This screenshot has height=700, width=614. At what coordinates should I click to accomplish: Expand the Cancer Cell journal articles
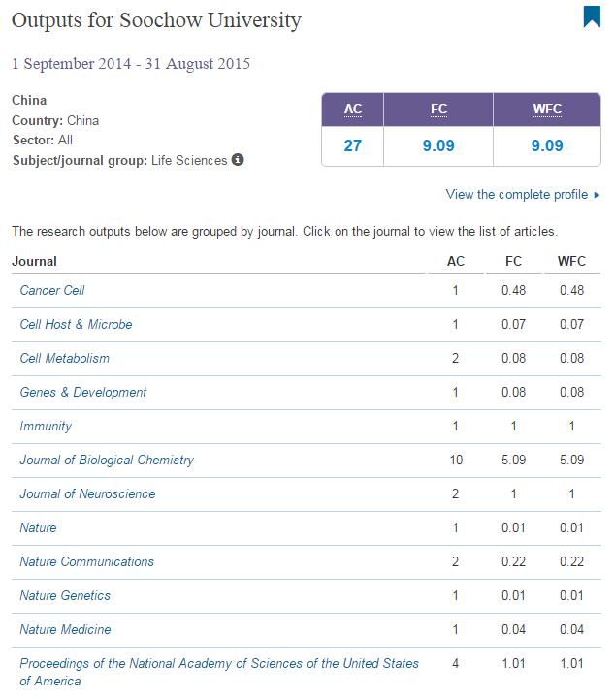click(x=52, y=290)
